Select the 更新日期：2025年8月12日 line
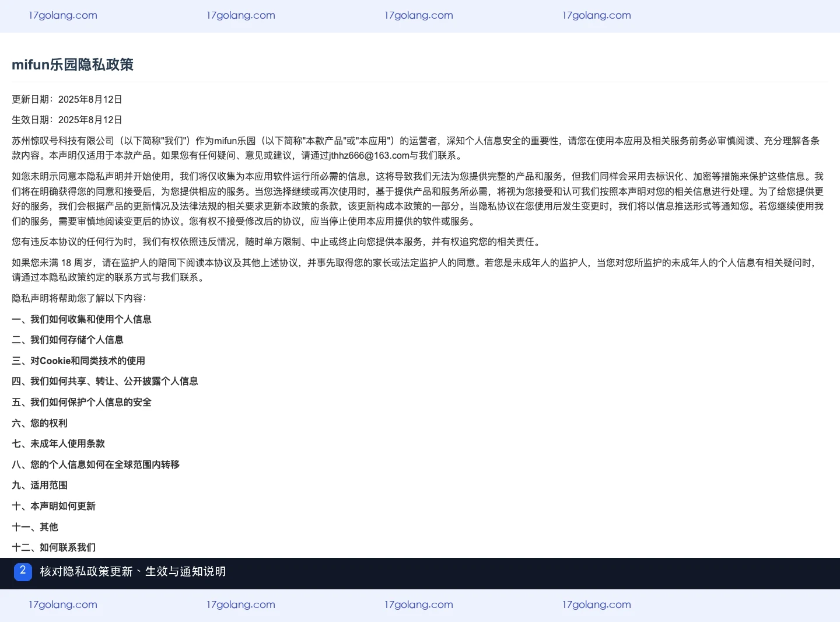 67,99
